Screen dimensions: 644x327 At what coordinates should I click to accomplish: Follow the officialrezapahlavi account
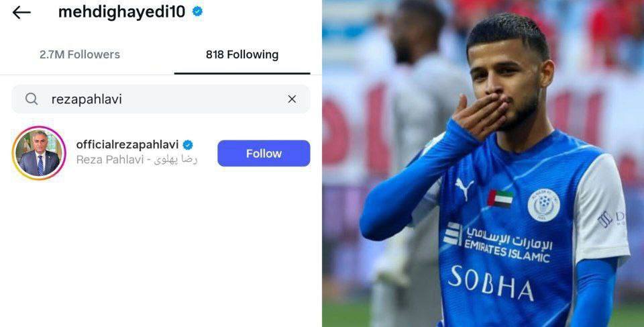coord(264,153)
